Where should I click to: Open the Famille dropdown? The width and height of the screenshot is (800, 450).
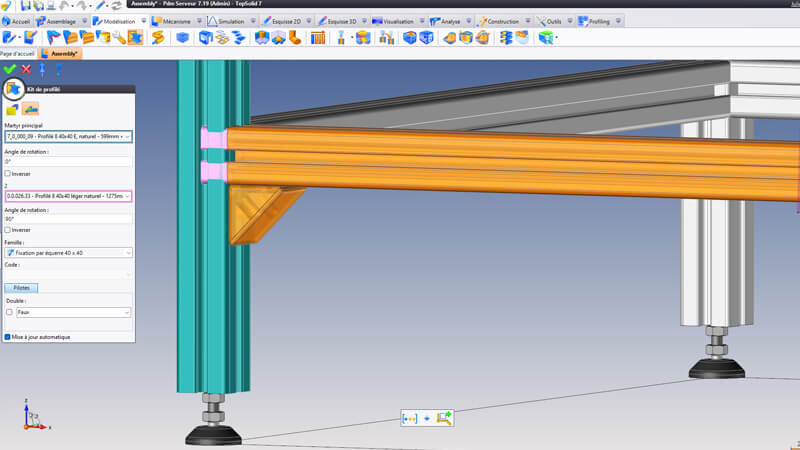(126, 253)
